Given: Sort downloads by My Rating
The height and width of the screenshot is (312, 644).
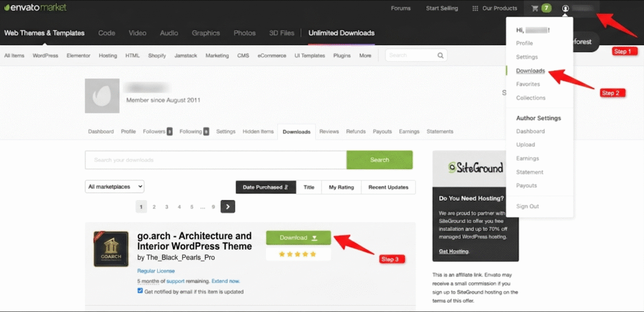Looking at the screenshot, I should click(x=341, y=187).
